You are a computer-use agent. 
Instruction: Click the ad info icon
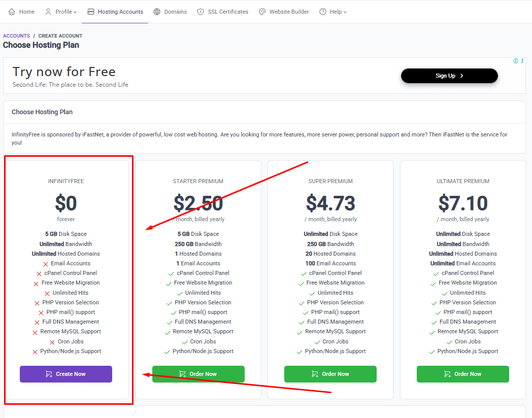tap(516, 61)
